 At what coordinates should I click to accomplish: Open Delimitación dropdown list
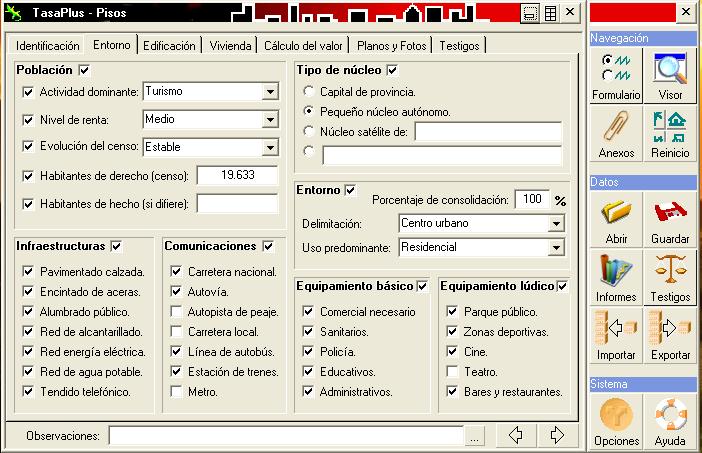[556, 223]
